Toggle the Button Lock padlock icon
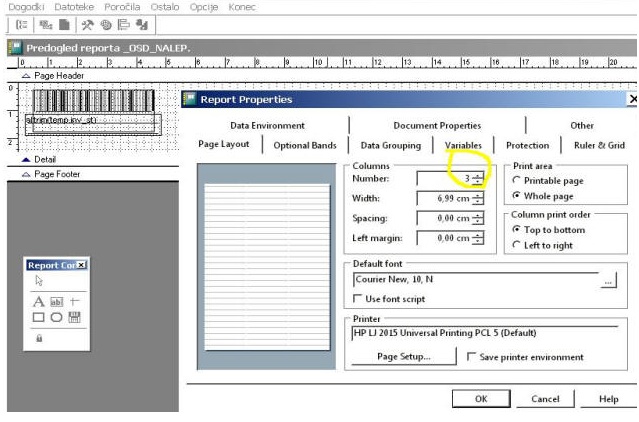Viewport: 639px width, 422px height. click(39, 338)
